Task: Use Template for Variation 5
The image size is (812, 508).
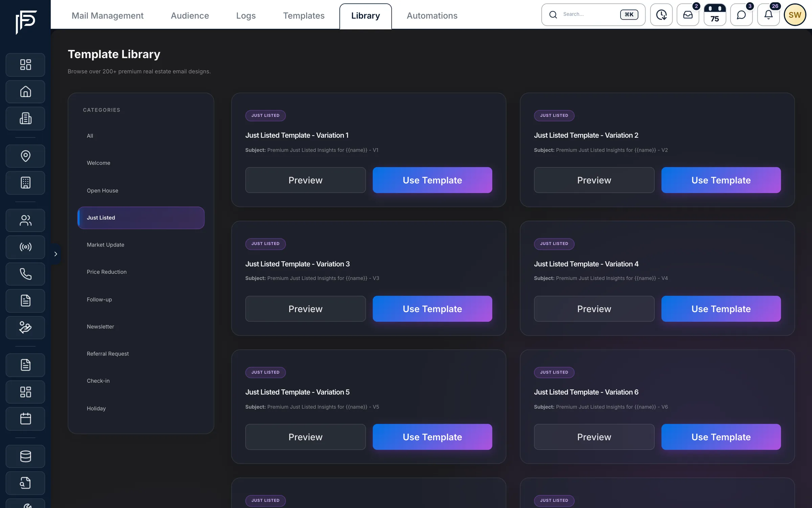Action: tap(432, 437)
